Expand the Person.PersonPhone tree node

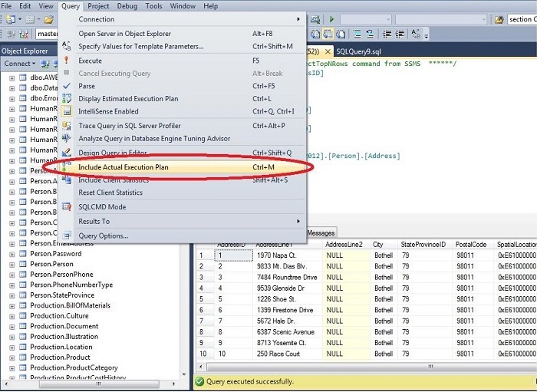pos(12,275)
